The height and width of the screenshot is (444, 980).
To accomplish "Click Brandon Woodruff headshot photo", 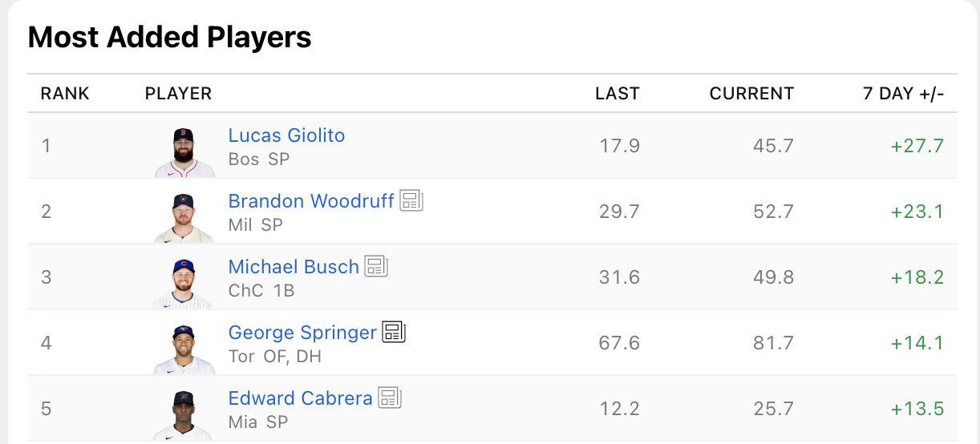I will [184, 218].
